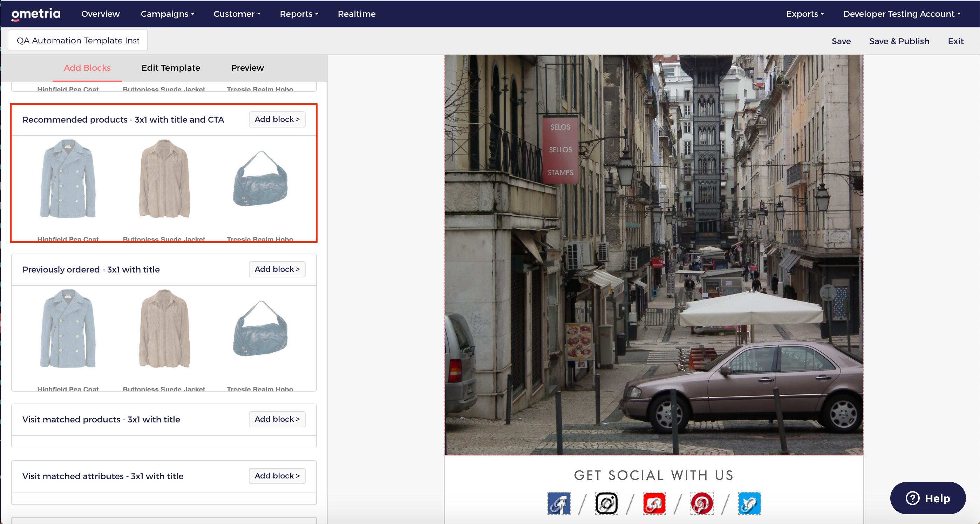Switch to the Add Blocks tab
Screen dimensions: 980x524
point(87,68)
